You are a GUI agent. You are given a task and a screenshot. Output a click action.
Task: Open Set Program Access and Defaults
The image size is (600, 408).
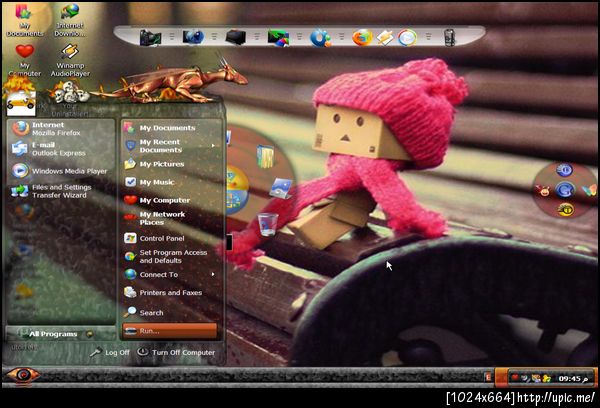pyautogui.click(x=172, y=256)
